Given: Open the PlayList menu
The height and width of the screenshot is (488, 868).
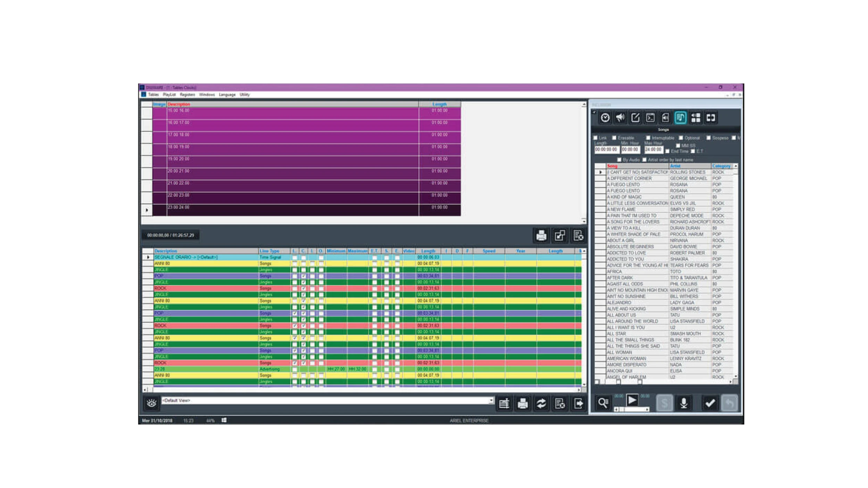Looking at the screenshot, I should [x=169, y=95].
